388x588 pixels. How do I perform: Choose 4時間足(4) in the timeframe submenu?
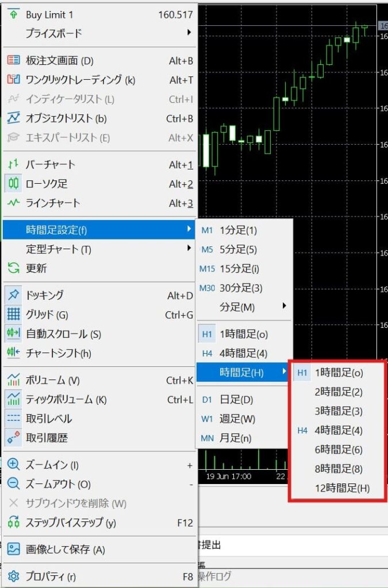click(x=244, y=353)
